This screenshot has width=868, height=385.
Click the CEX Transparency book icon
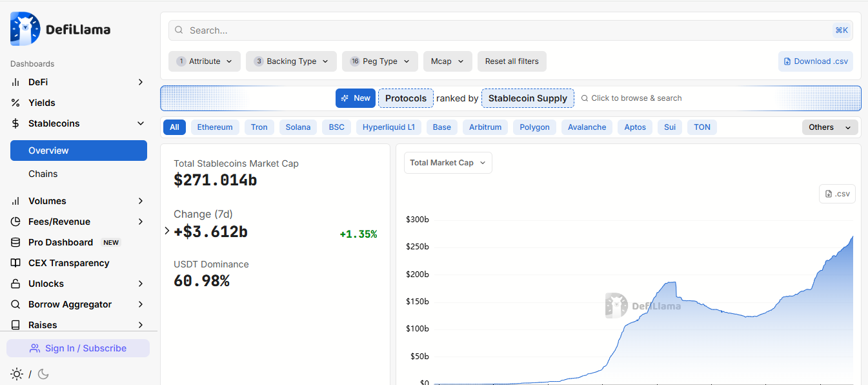pyautogui.click(x=15, y=263)
